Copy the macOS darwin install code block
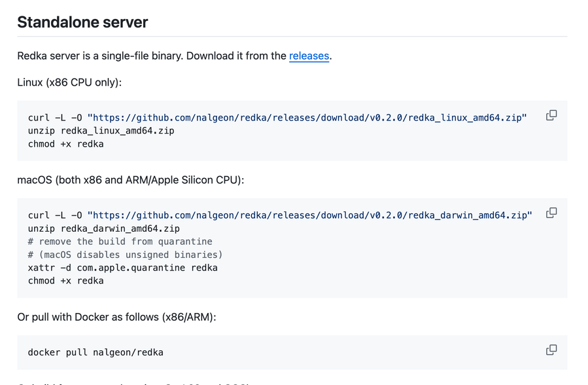This screenshot has height=385, width=588. point(551,213)
